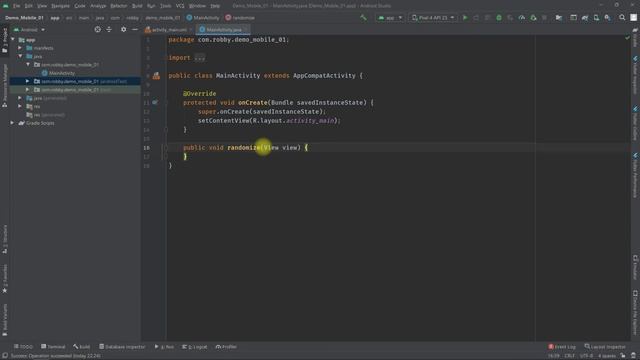Toggle the Emulator tool window

[x=635, y=267]
